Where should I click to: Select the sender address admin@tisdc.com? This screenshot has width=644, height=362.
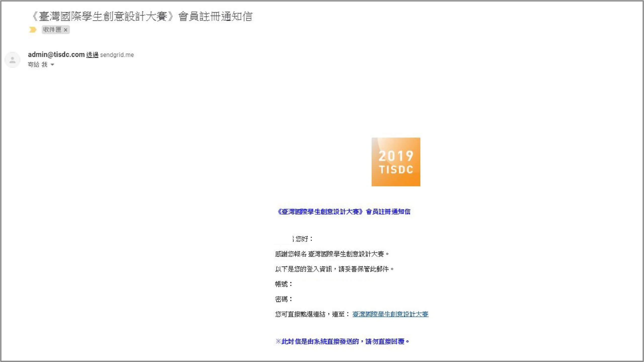click(x=56, y=55)
